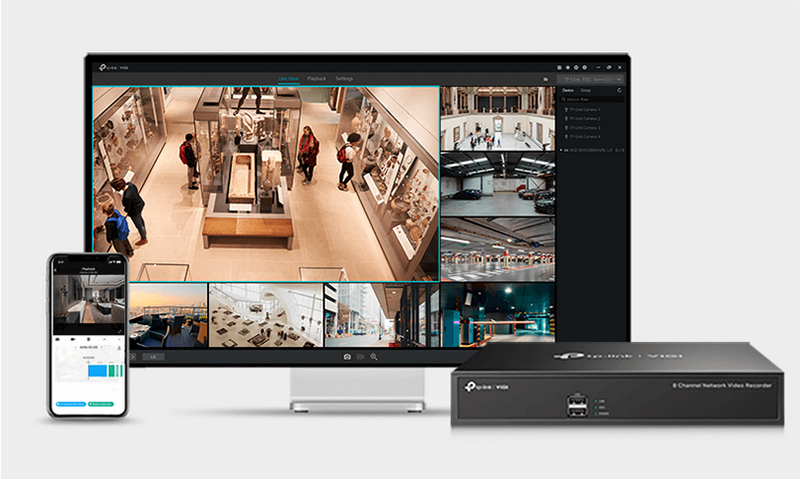Click the fourth round icon in title bar

[x=585, y=67]
